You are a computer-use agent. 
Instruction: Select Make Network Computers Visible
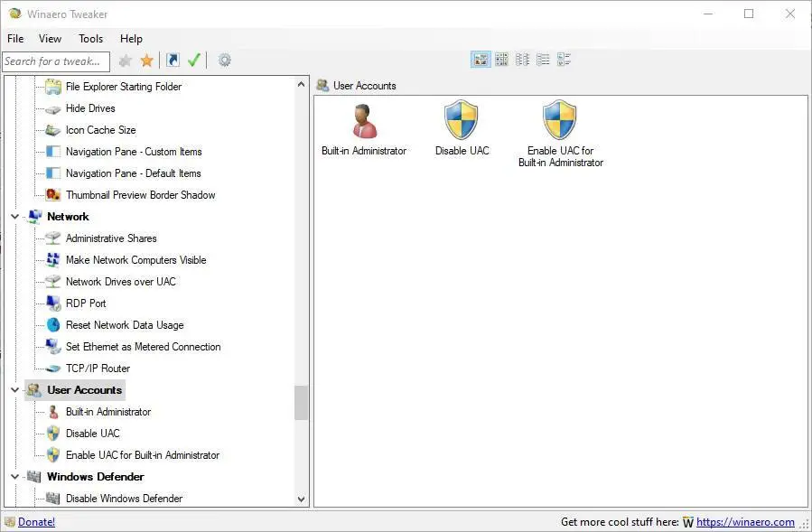[135, 260]
